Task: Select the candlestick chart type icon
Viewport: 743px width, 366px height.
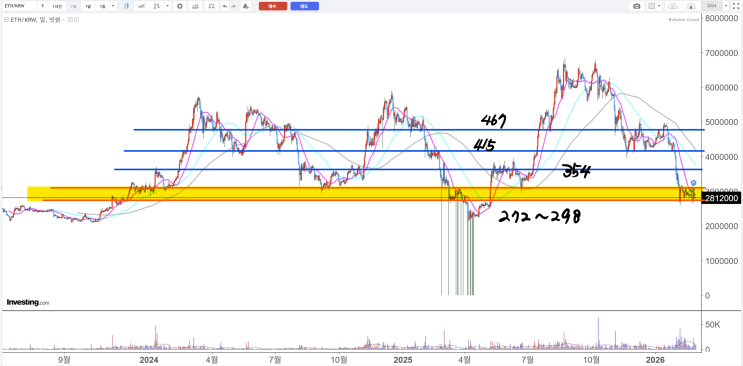Action: pyautogui.click(x=127, y=6)
